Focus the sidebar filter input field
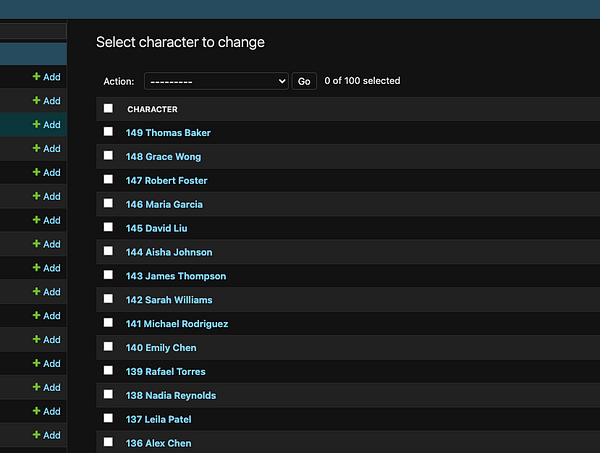 click(x=33, y=32)
